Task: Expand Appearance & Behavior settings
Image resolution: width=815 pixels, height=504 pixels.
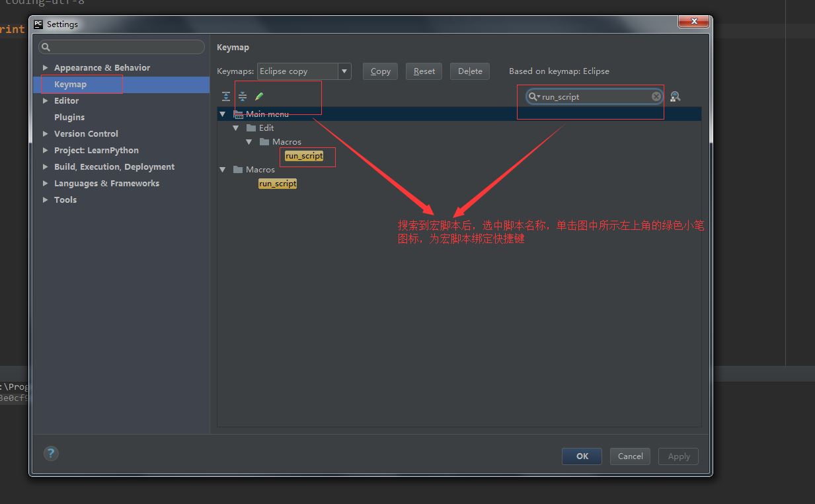Action: (x=45, y=68)
